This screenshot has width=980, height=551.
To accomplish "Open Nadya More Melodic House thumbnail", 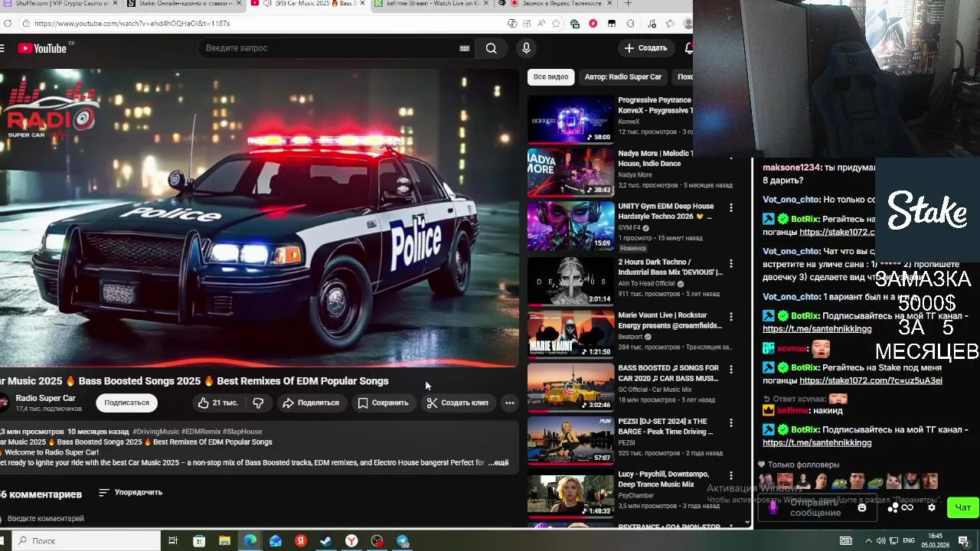I will 570,172.
